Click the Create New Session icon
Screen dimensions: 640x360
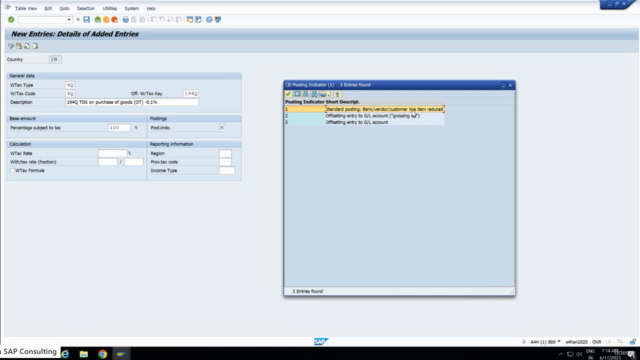[189, 20]
